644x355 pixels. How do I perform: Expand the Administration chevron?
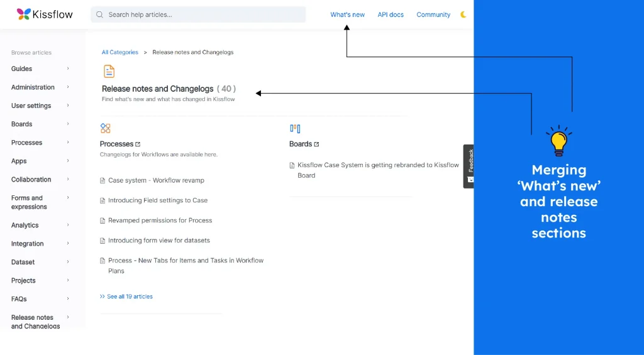coord(68,87)
